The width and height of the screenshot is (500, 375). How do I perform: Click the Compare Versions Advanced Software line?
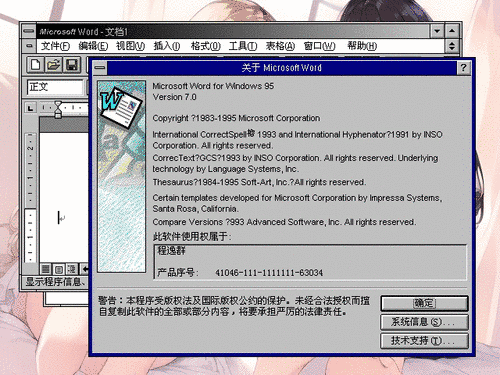click(x=284, y=222)
